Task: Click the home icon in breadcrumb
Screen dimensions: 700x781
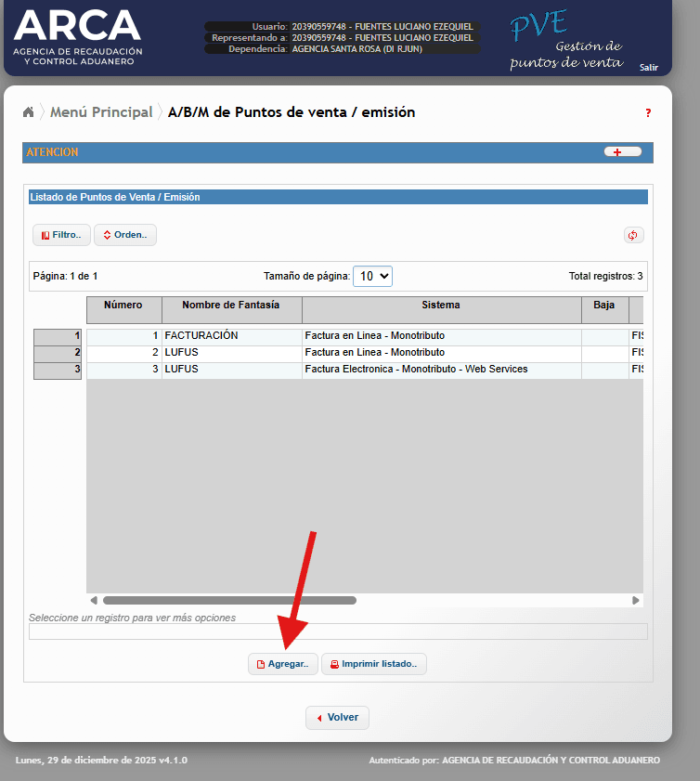Action: tap(29, 112)
